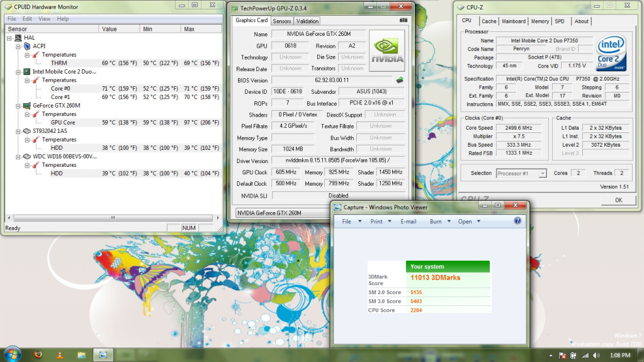Click the Action Center flag tray icon
The image size is (644, 362).
coord(562,356)
